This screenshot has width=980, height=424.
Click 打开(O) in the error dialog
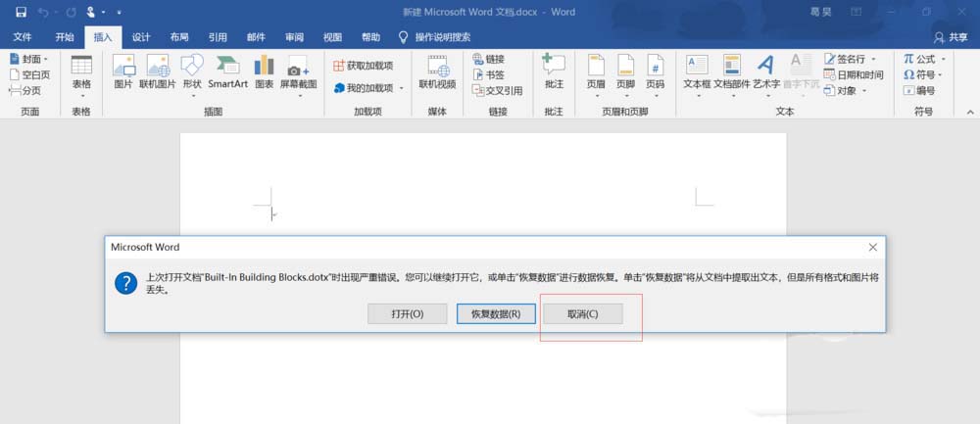[408, 314]
